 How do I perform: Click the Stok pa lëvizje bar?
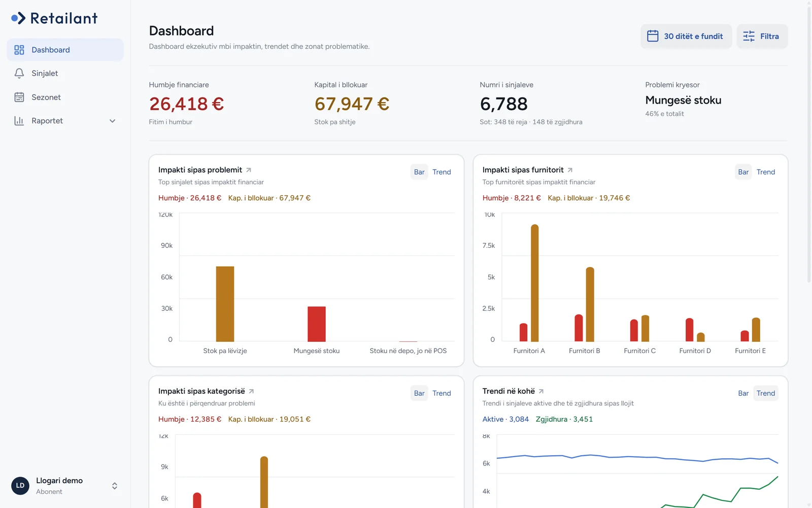[x=225, y=304]
